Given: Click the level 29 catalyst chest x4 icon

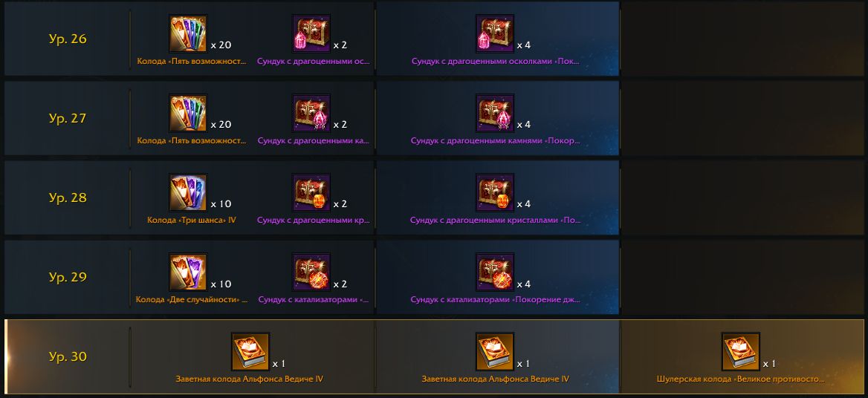Looking at the screenshot, I should click(x=495, y=273).
